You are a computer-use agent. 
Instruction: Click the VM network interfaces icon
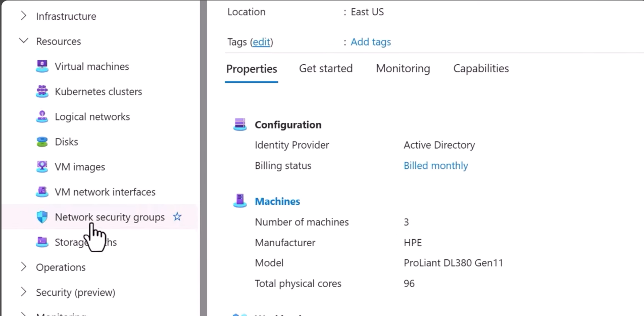[42, 192]
